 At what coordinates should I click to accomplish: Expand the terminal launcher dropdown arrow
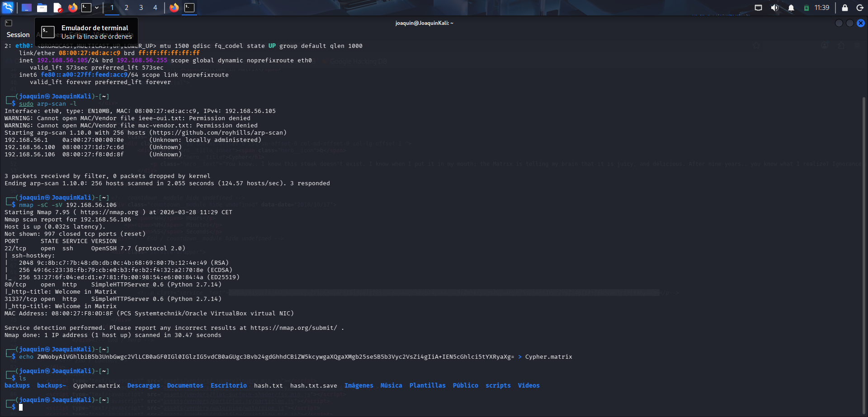pyautogui.click(x=97, y=8)
